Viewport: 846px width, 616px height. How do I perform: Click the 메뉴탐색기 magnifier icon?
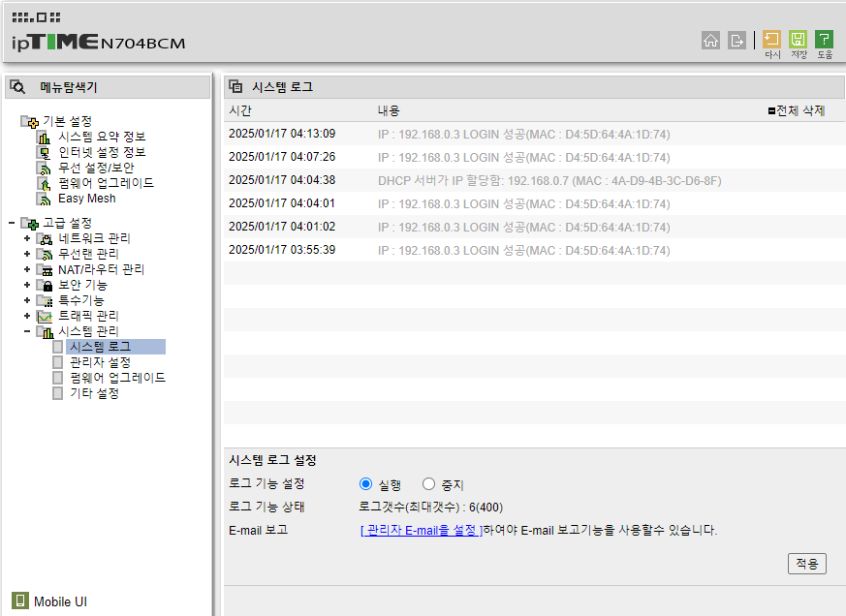pos(17,86)
